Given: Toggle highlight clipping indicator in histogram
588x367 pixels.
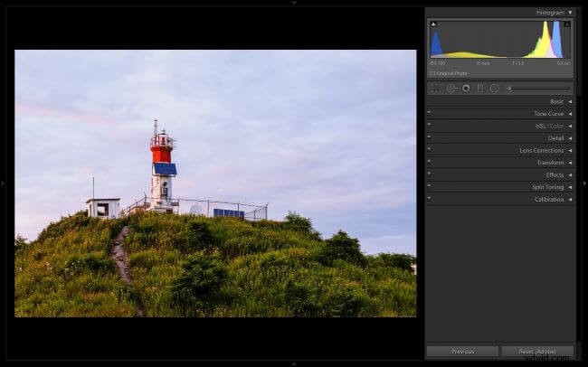Looking at the screenshot, I should (567, 24).
